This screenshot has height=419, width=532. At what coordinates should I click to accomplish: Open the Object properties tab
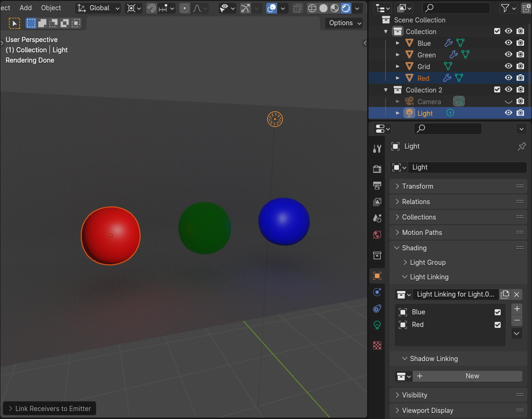tap(377, 276)
